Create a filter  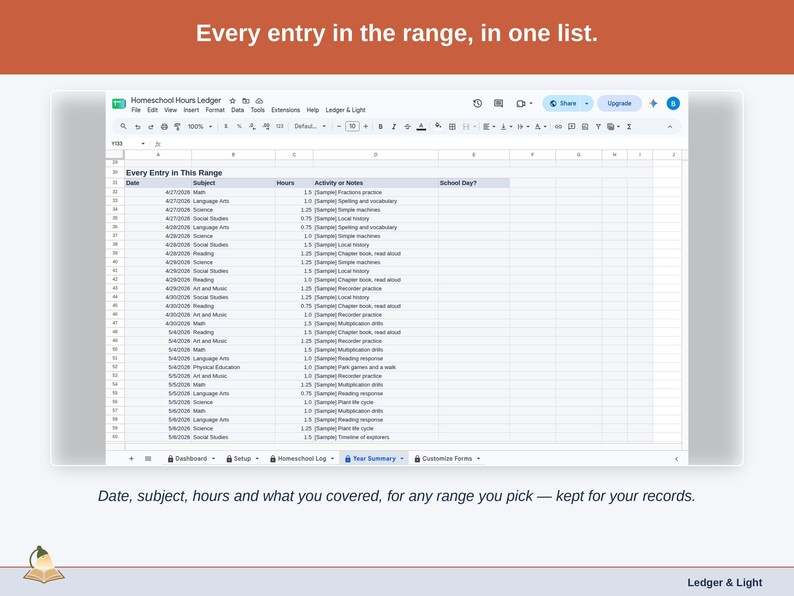click(598, 127)
